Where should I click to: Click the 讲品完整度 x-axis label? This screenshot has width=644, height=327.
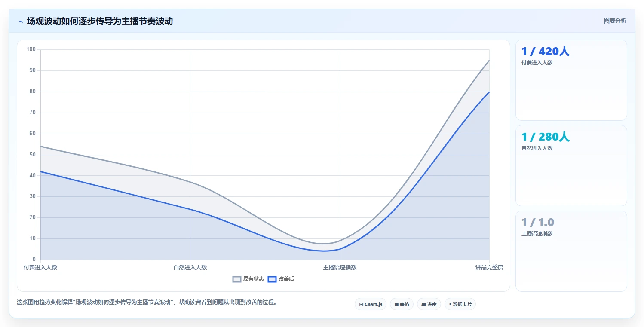[x=489, y=267]
